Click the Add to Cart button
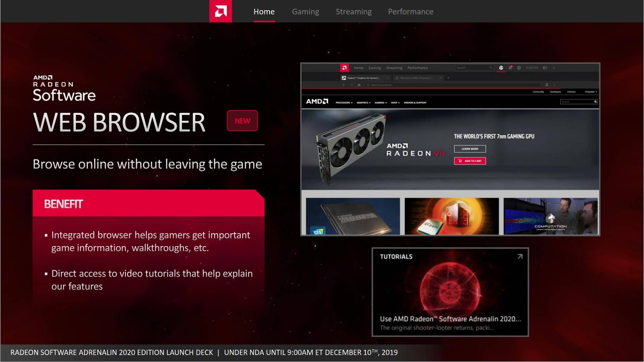Image resolution: width=644 pixels, height=362 pixels. 470,161
